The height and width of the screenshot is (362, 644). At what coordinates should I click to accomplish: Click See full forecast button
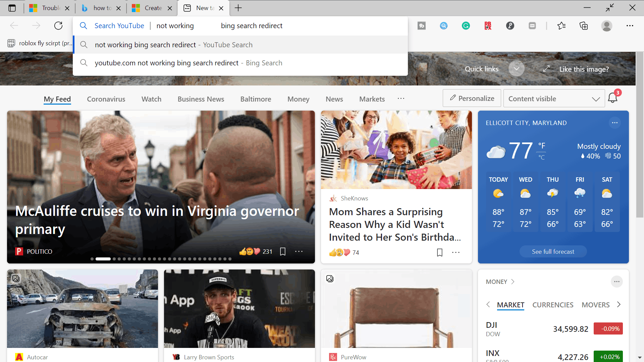pos(553,251)
